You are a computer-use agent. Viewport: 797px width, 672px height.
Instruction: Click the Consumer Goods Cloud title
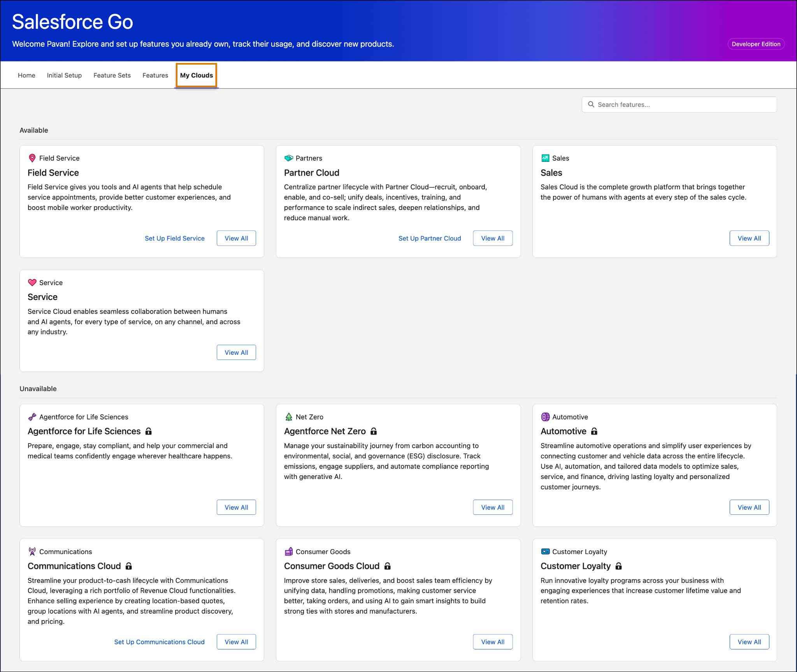tap(332, 566)
